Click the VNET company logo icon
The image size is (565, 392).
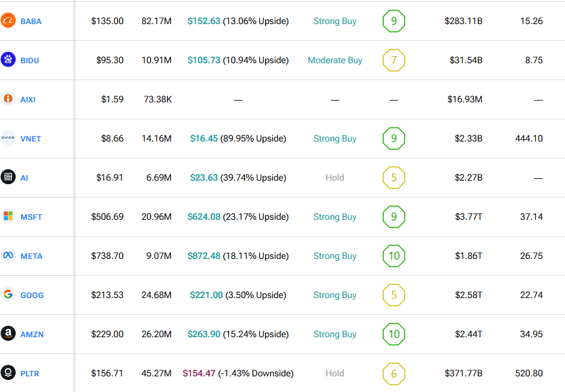[x=8, y=138]
